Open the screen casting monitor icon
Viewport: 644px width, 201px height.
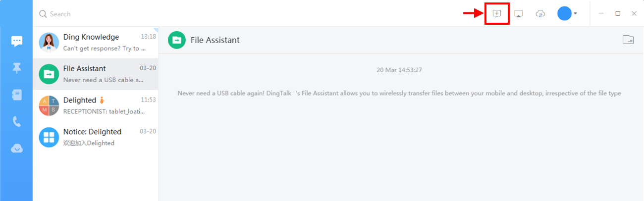tap(519, 14)
